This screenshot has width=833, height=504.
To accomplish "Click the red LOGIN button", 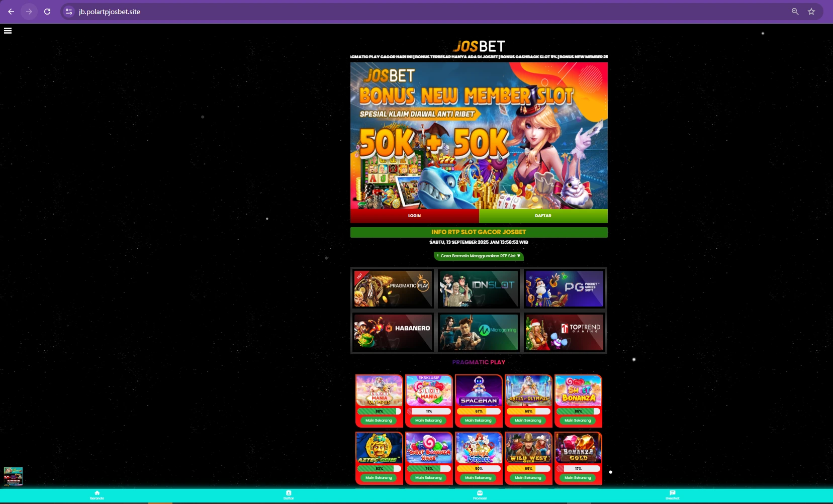I will [x=415, y=216].
